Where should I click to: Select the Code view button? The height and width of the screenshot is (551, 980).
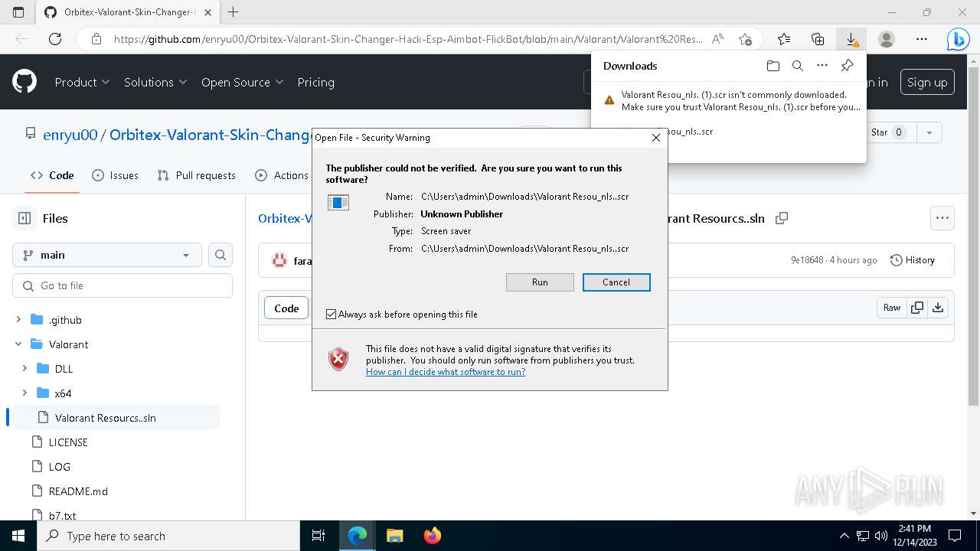click(x=286, y=308)
